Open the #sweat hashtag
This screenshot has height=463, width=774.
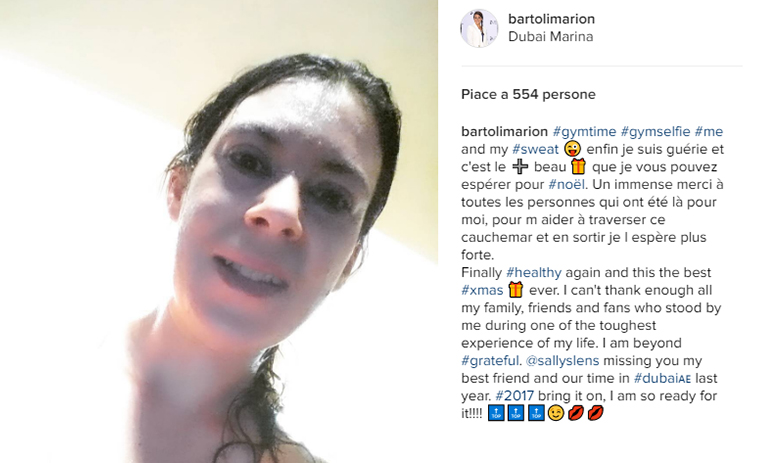[535, 149]
